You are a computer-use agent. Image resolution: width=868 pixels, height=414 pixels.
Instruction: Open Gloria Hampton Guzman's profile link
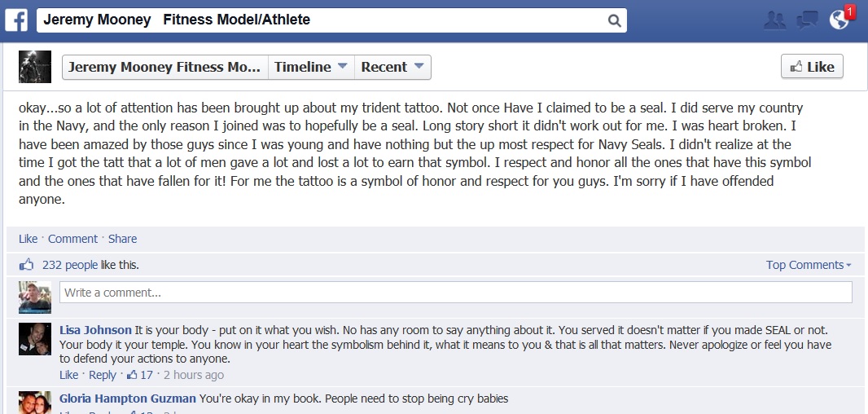pos(127,399)
